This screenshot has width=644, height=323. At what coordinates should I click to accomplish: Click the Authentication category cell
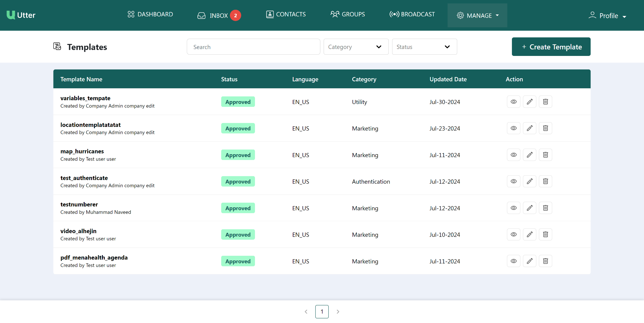pos(371,182)
